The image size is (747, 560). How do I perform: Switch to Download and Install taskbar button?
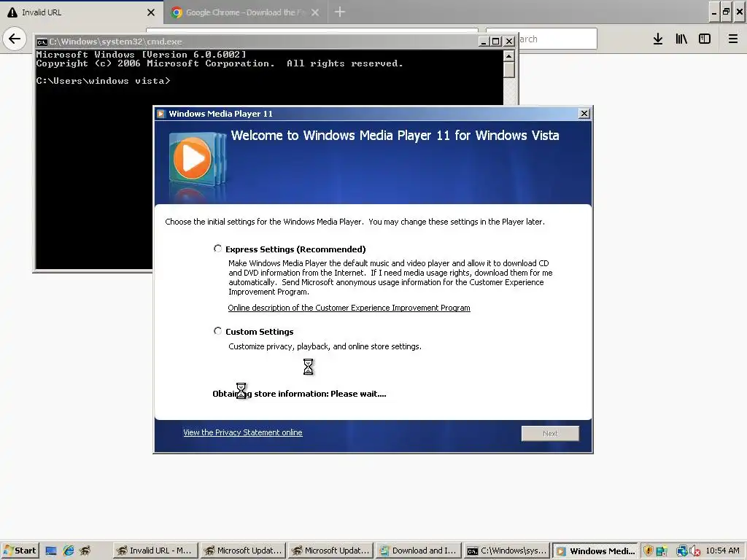pos(418,551)
